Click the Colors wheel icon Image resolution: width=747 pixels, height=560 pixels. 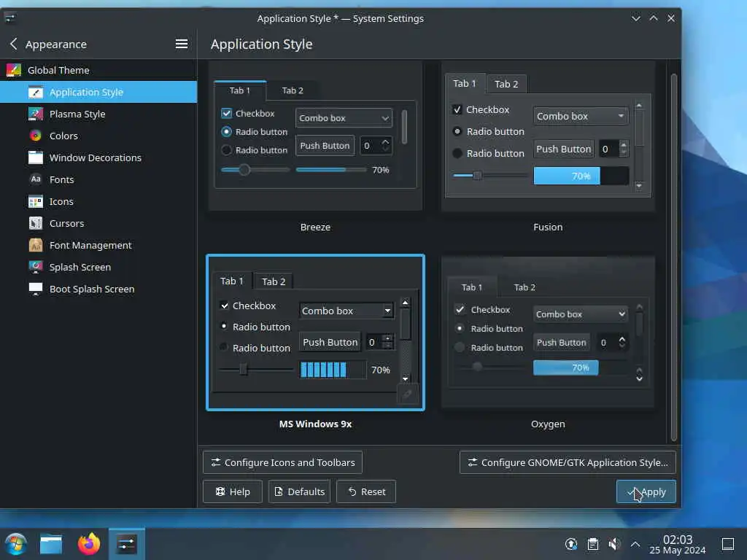pos(36,136)
